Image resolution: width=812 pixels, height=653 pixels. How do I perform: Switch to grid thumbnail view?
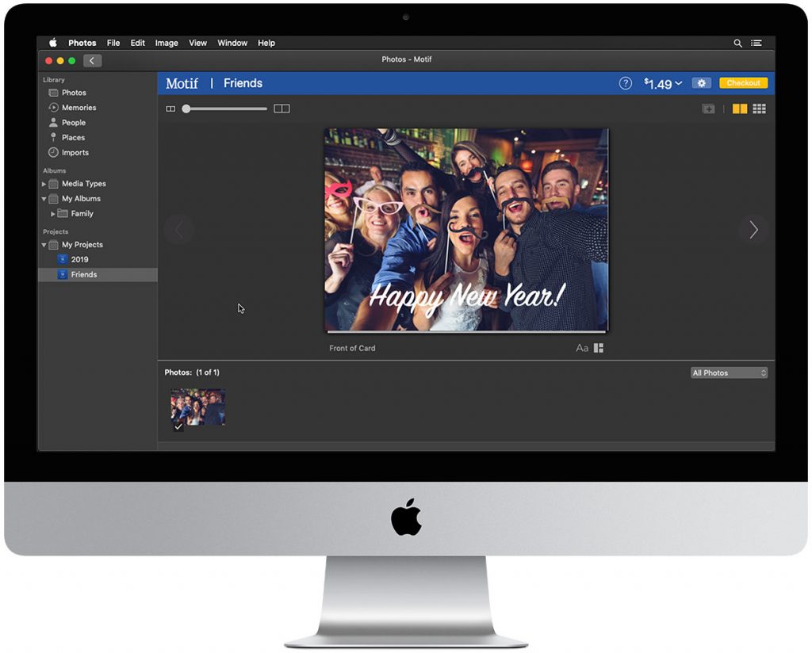pyautogui.click(x=760, y=109)
